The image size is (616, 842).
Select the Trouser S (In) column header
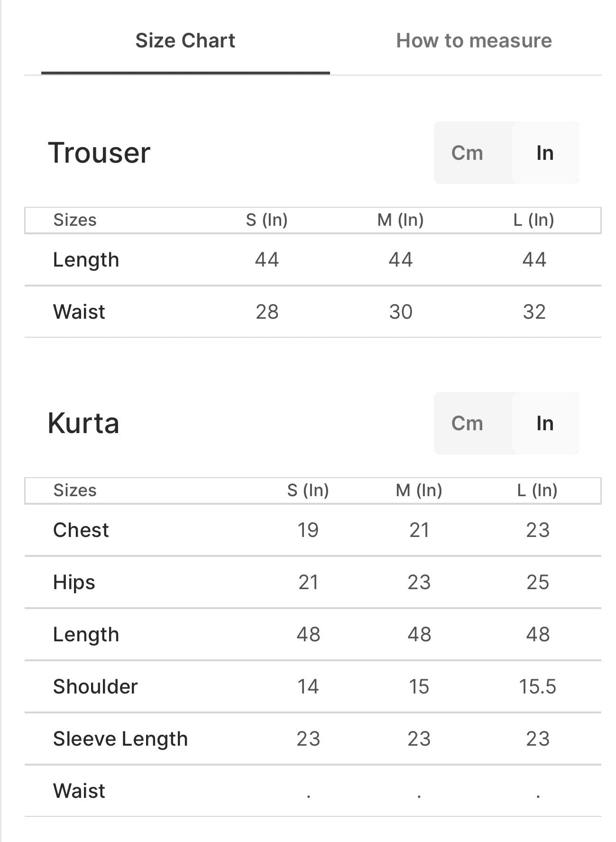[267, 220]
